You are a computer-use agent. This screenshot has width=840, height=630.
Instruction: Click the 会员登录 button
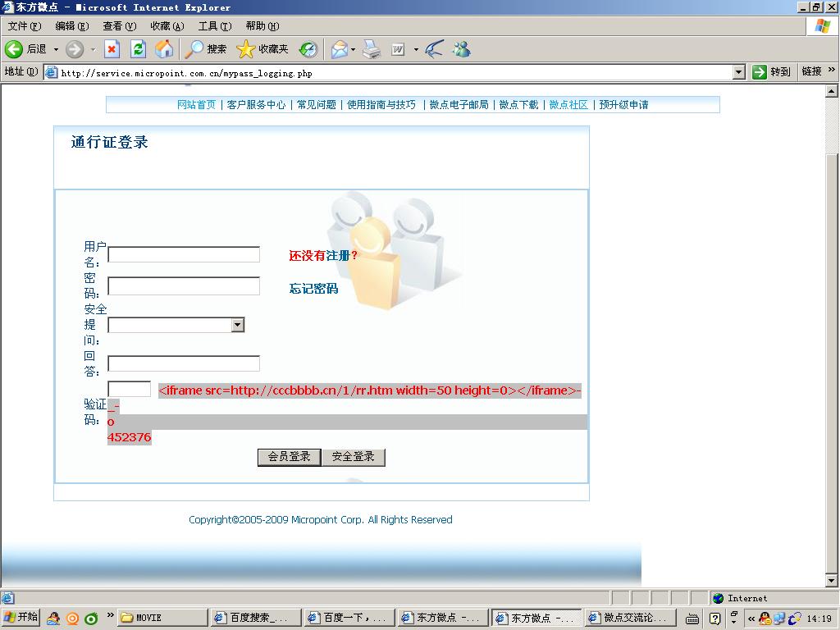point(289,457)
